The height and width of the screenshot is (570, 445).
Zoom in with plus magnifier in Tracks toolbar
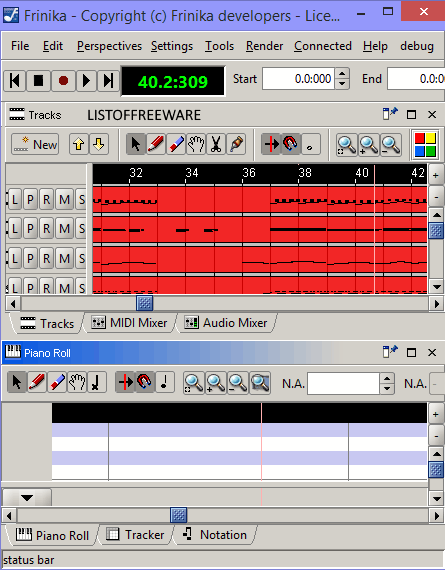[369, 145]
